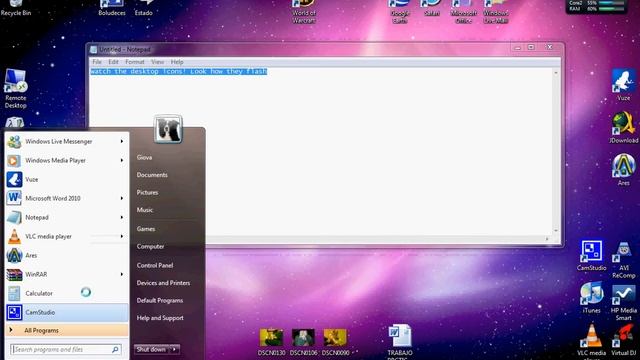Select the World of Warcraft desktop shortcut
Viewport: 640px width, 360px height.
(304, 11)
